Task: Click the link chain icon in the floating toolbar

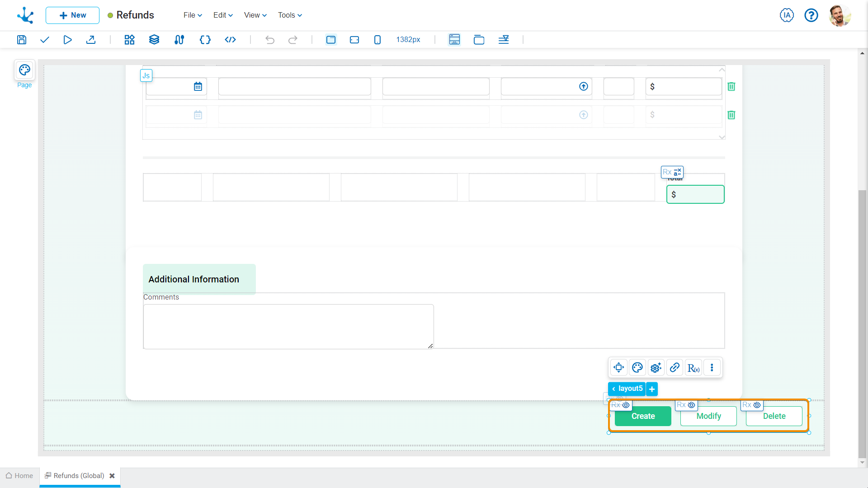Action: tap(675, 368)
